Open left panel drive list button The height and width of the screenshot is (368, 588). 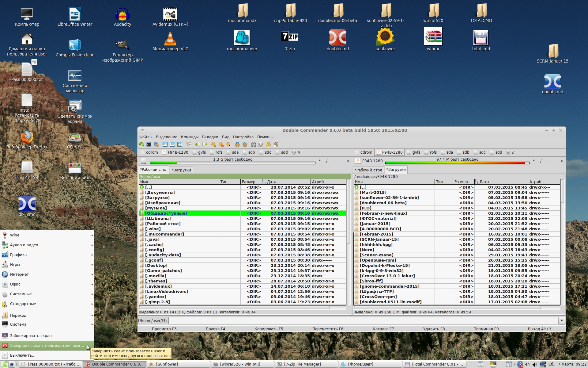[143, 161]
